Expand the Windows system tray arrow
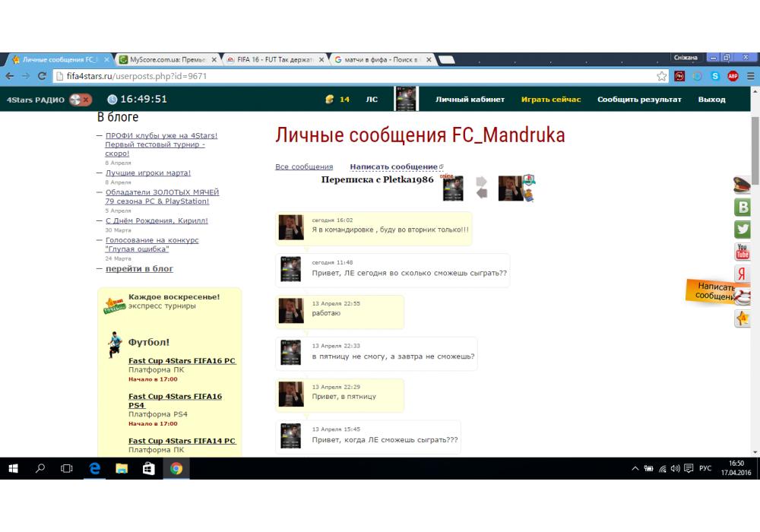The height and width of the screenshot is (532, 760). pos(635,469)
